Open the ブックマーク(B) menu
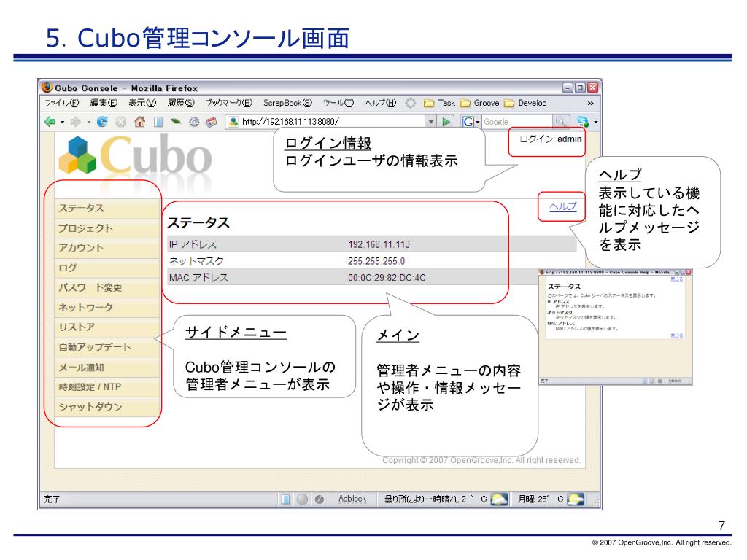This screenshot has height=560, width=747. (228, 103)
